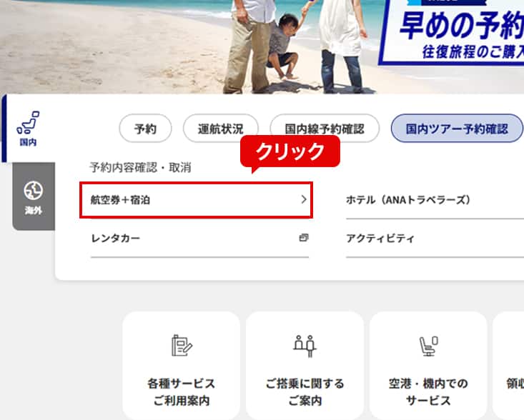Click the external-window icon beside レンタカー

click(x=303, y=238)
